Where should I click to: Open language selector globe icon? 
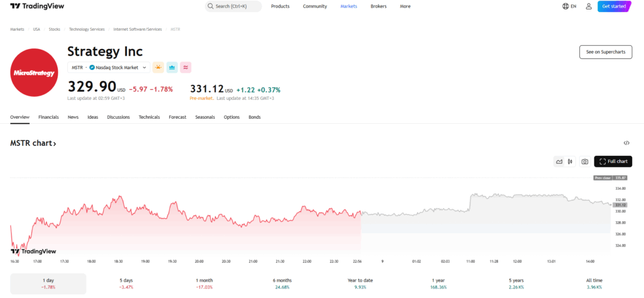point(565,6)
